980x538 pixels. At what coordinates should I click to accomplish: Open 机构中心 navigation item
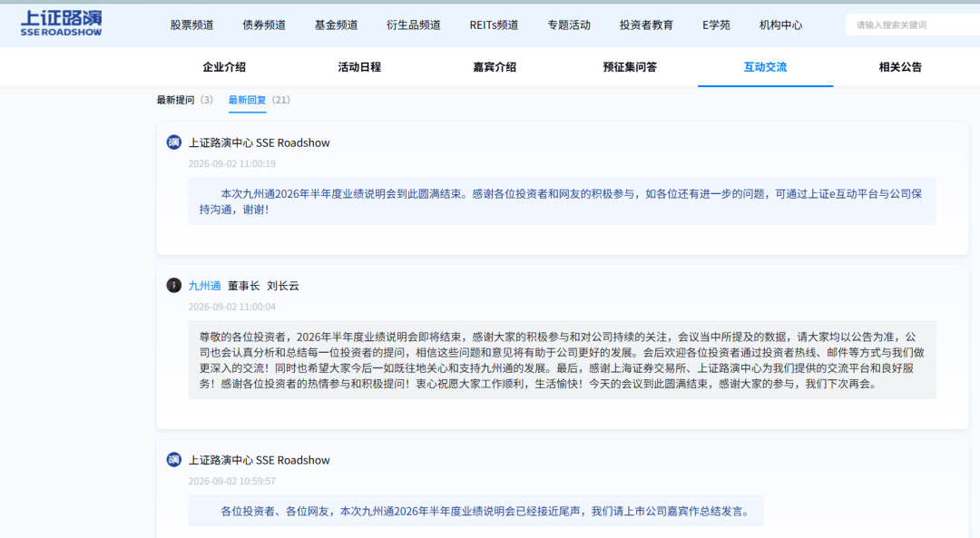pyautogui.click(x=780, y=25)
